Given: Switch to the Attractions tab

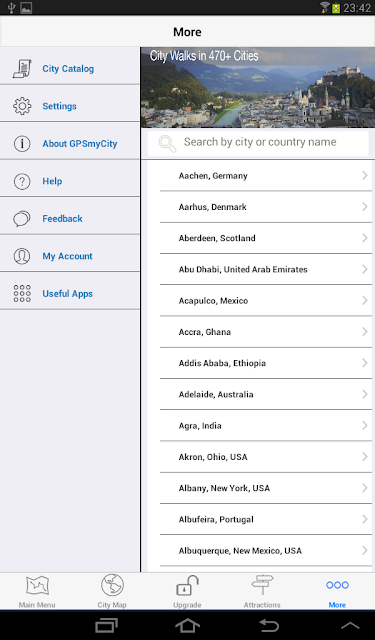Looking at the screenshot, I should point(262,591).
